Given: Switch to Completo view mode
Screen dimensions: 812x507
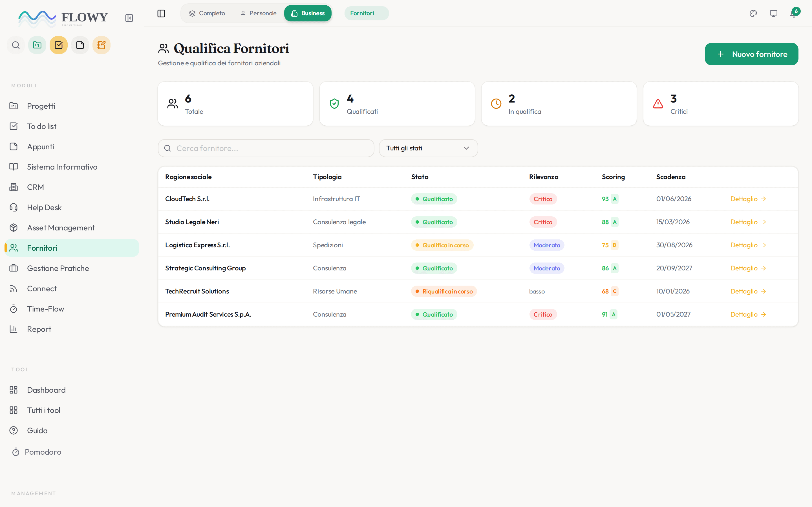Looking at the screenshot, I should click(207, 14).
